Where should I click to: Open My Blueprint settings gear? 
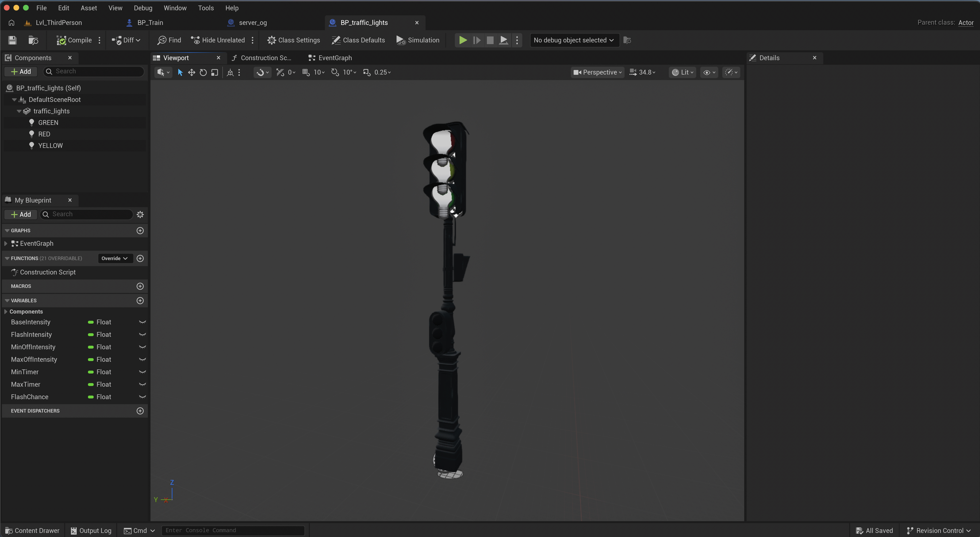click(x=140, y=215)
